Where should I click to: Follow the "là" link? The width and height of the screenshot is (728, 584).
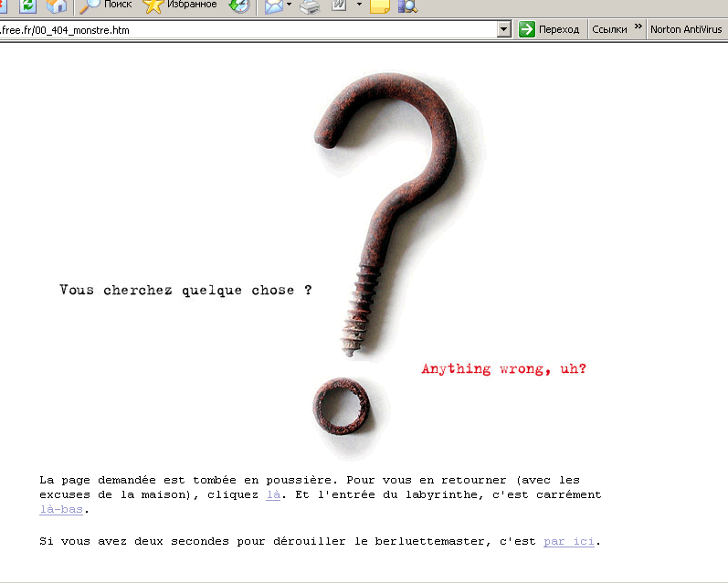[273, 494]
